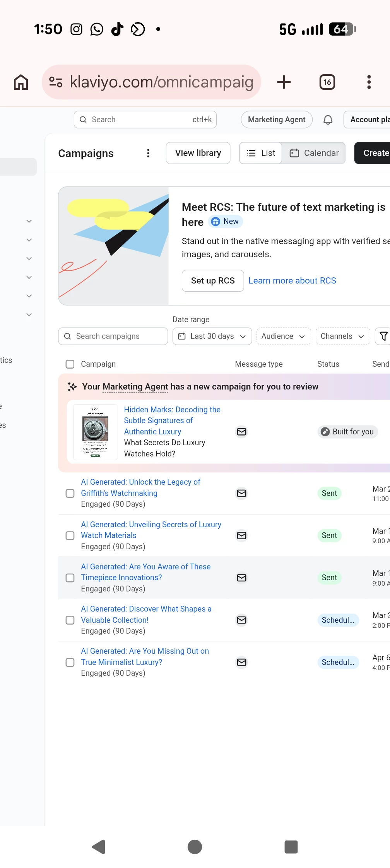Select all campaigns with header checkbox

[70, 364]
